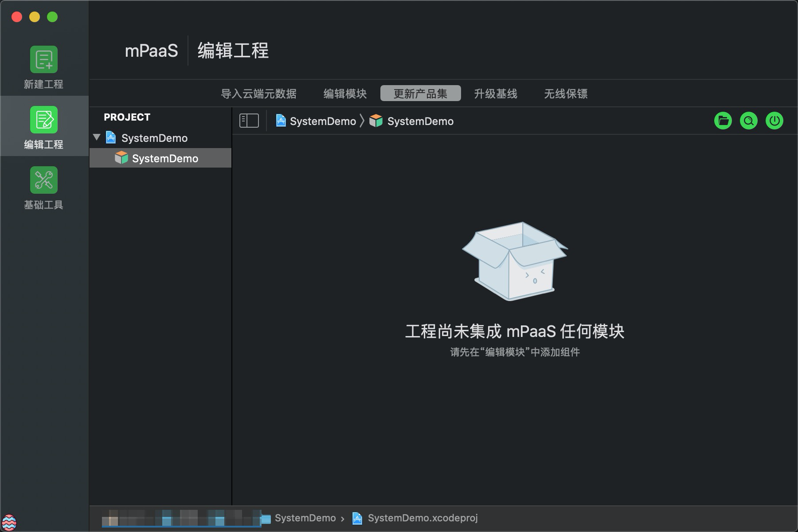Viewport: 798px width, 532px height.
Task: Switch to 导入云端元数据 tab
Action: click(259, 94)
